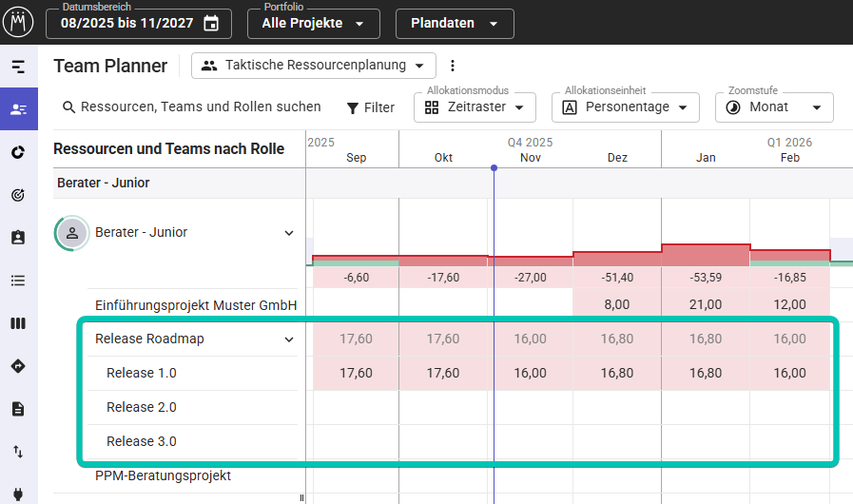Click the -53,59 capacity cell for Jan
853x504 pixels.
(x=706, y=278)
